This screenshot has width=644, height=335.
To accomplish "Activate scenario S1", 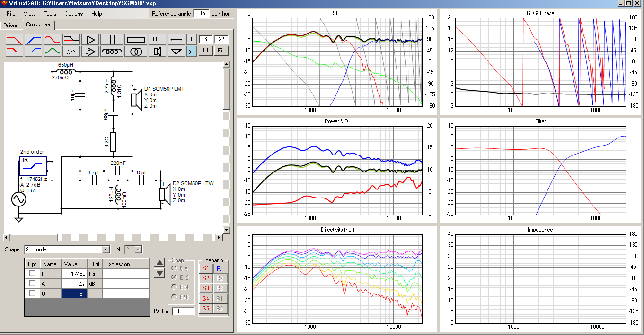I will [205, 268].
